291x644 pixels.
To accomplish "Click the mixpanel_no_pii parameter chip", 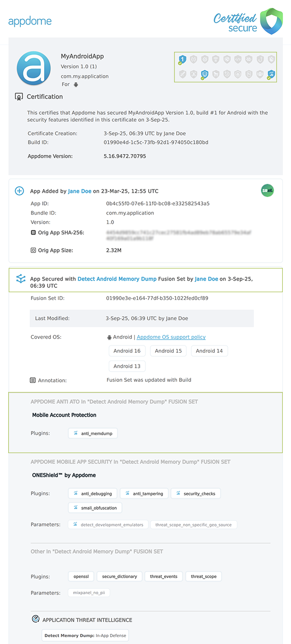I will pos(89,592).
